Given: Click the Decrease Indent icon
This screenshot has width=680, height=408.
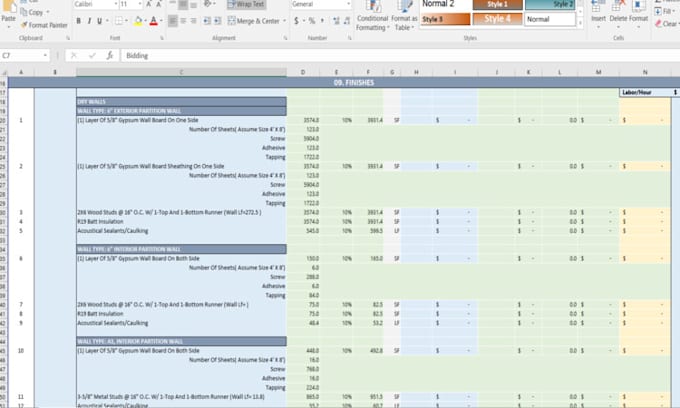Looking at the screenshot, I should (207, 21).
